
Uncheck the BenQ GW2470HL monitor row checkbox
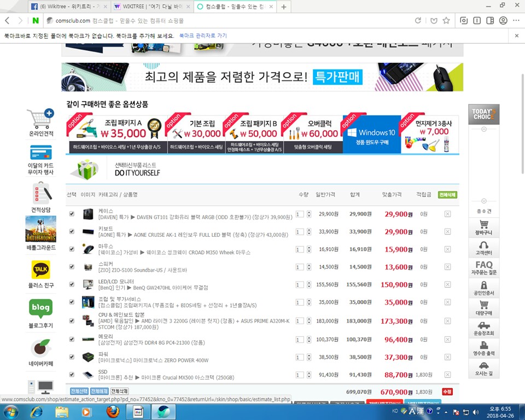pos(72,284)
